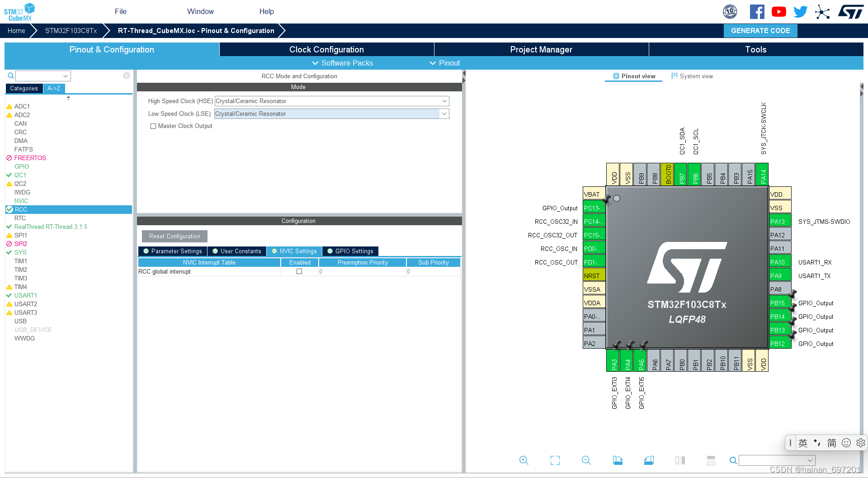Screen dimensions: 868x478
Task: Select NVIC Settings tab
Action: [x=294, y=251]
